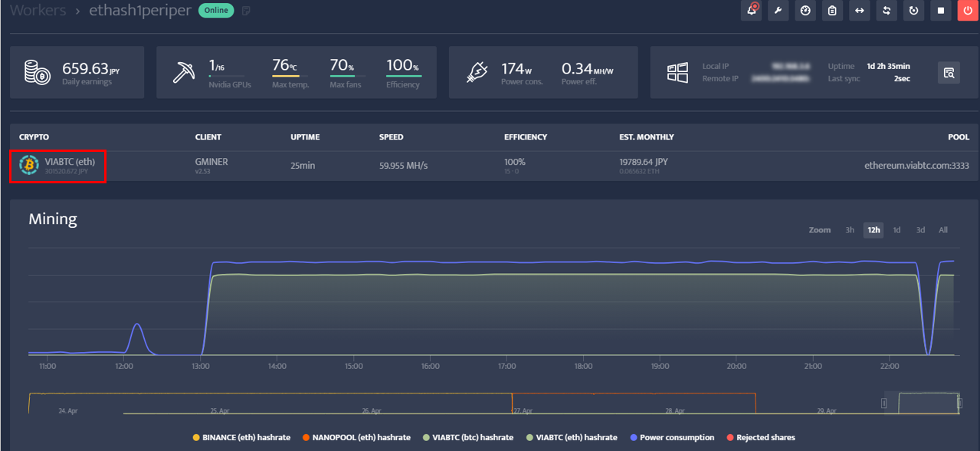Open the Workers breadcrumb link
980x451 pixels.
[x=38, y=10]
